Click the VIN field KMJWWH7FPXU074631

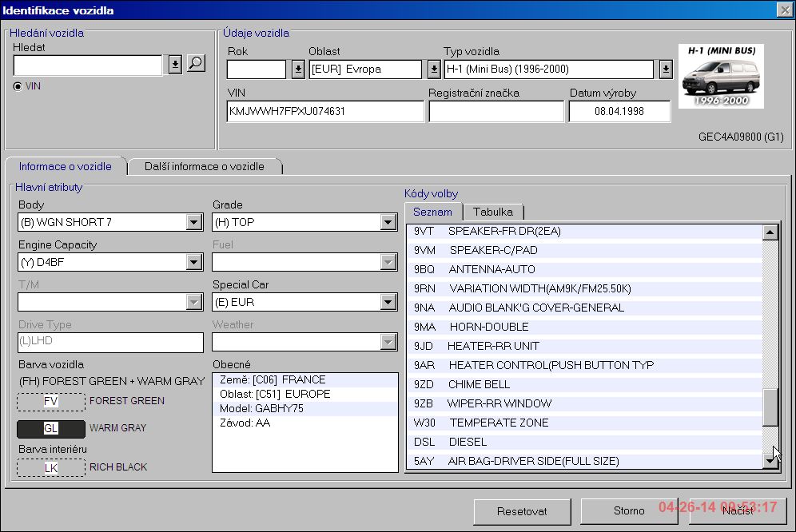[x=325, y=111]
